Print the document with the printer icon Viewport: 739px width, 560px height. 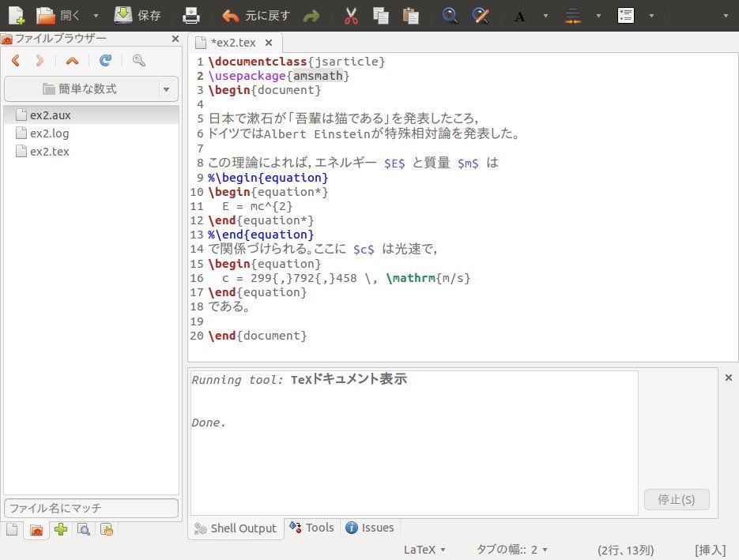click(191, 16)
